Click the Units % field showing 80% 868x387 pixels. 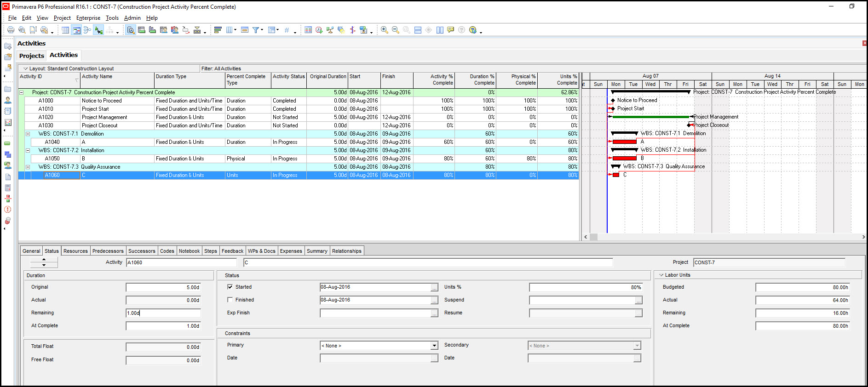[586, 287]
